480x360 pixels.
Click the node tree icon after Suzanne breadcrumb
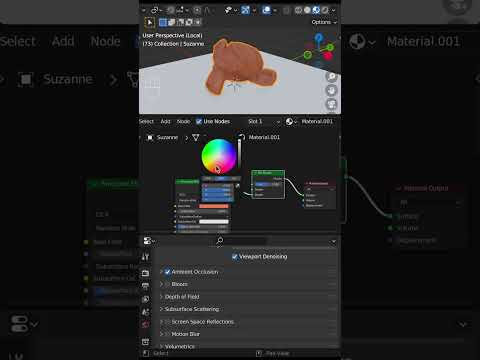pyautogui.click(x=196, y=137)
